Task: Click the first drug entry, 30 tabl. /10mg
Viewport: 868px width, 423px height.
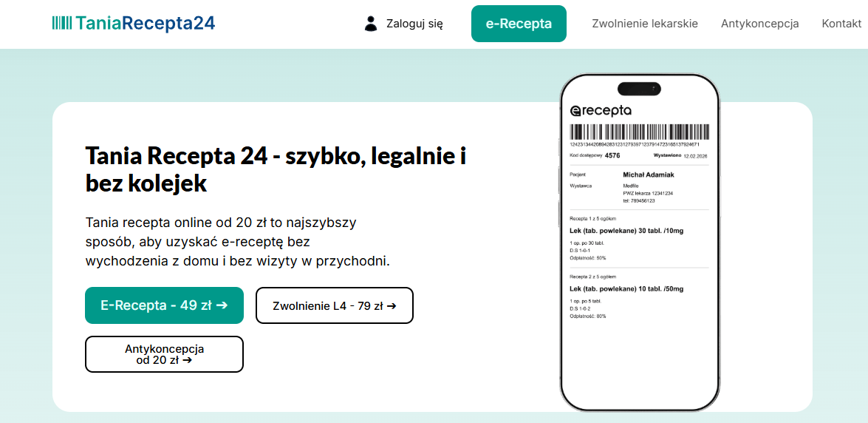Action: click(x=626, y=231)
